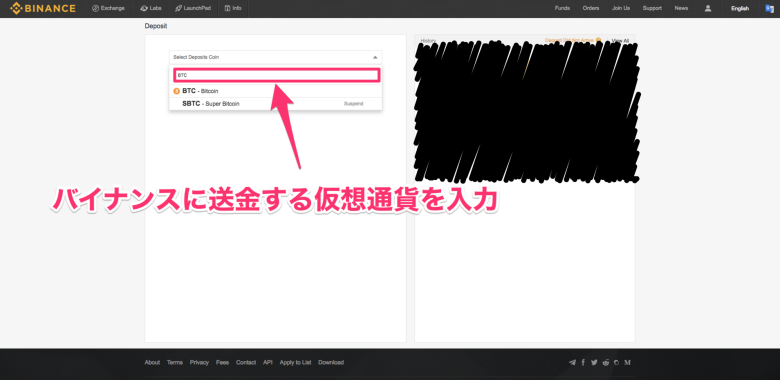Open the Privacy footer link

199,363
